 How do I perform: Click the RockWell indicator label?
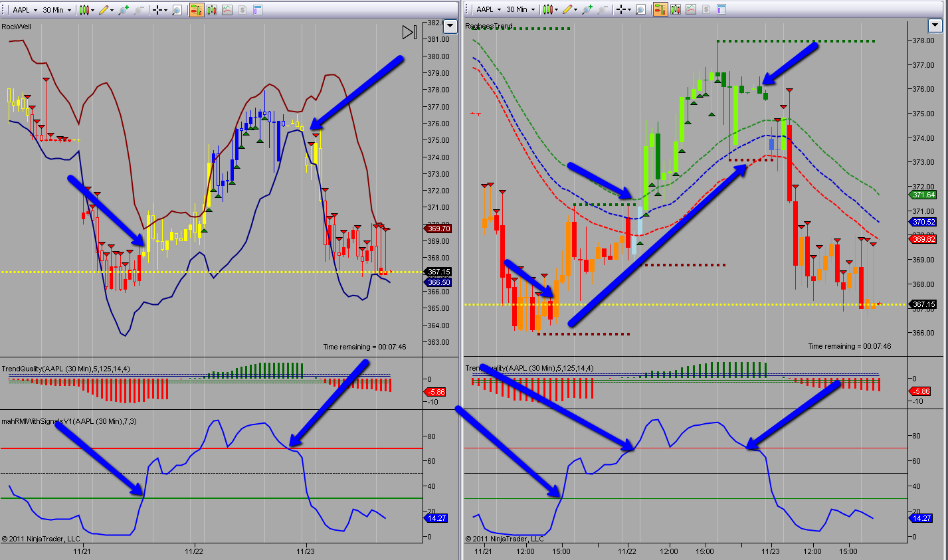pyautogui.click(x=17, y=27)
